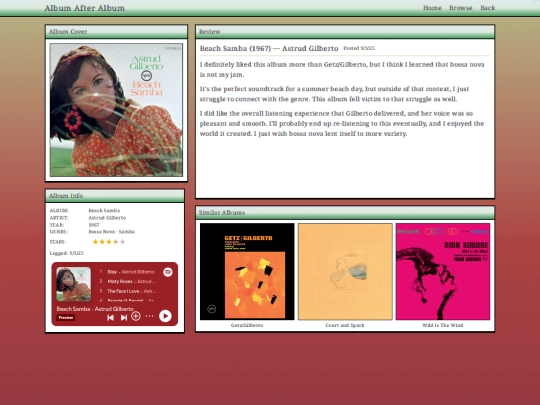Click the small album art in the player
Image resolution: width=540 pixels, height=405 pixels.
[73, 284]
